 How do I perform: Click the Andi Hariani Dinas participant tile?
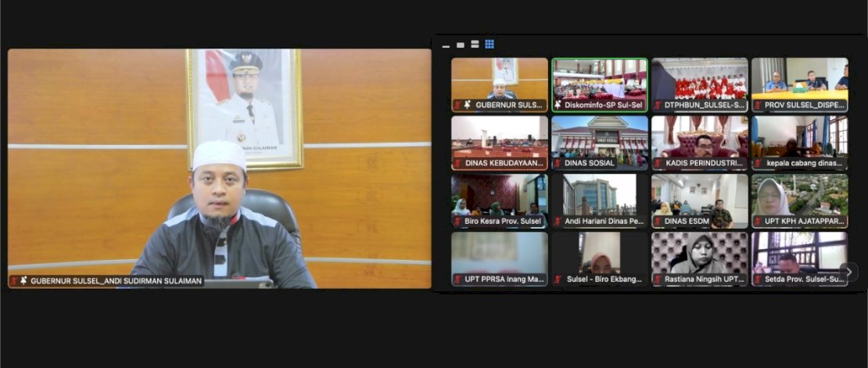click(599, 197)
